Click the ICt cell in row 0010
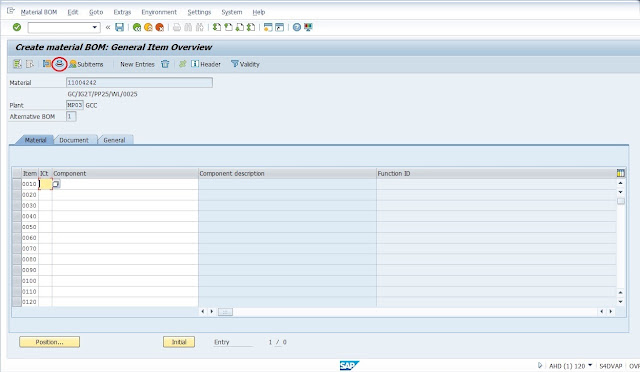The height and width of the screenshot is (372, 640). coord(45,184)
